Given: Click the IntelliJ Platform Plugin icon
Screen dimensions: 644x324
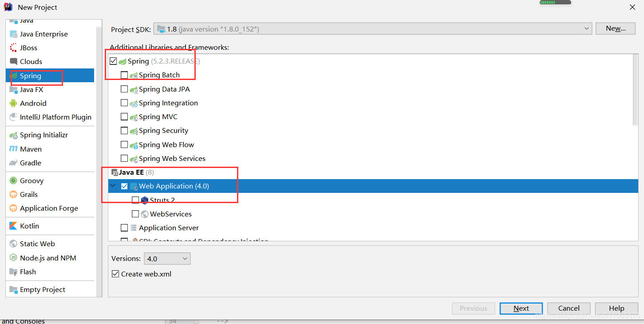Looking at the screenshot, I should pos(13,117).
